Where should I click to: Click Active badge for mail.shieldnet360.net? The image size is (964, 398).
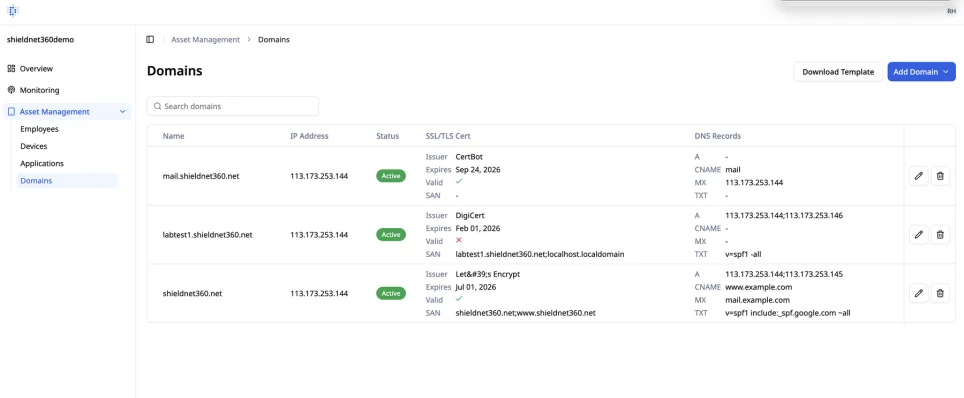(391, 176)
